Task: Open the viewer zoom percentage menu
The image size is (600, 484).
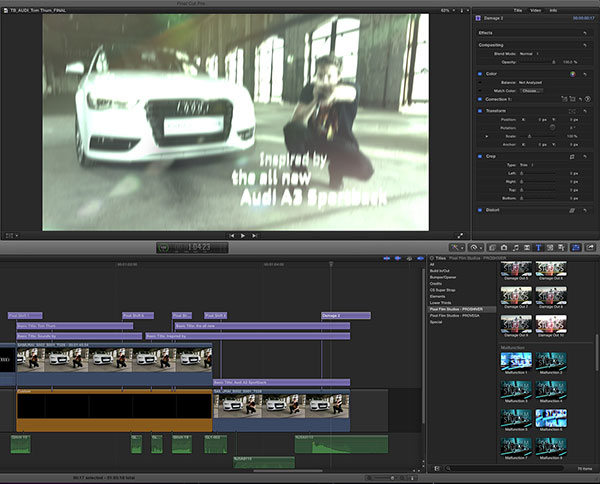Action: (x=447, y=10)
